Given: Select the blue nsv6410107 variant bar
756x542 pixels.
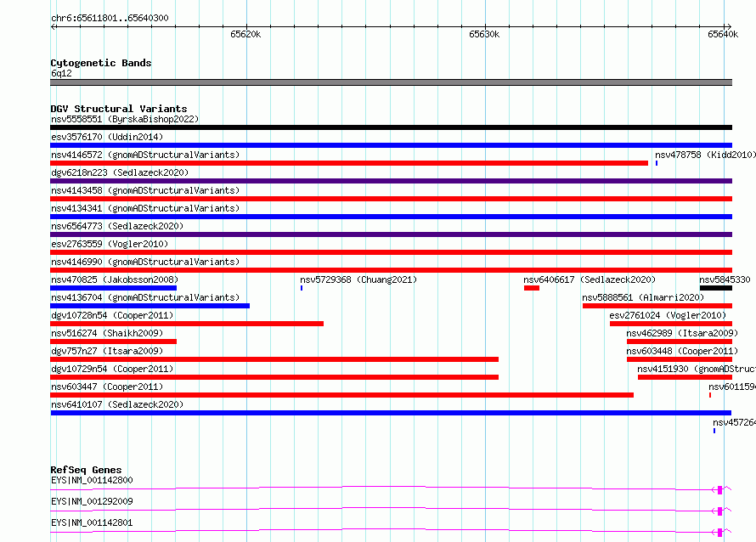Looking at the screenshot, I should tap(391, 413).
